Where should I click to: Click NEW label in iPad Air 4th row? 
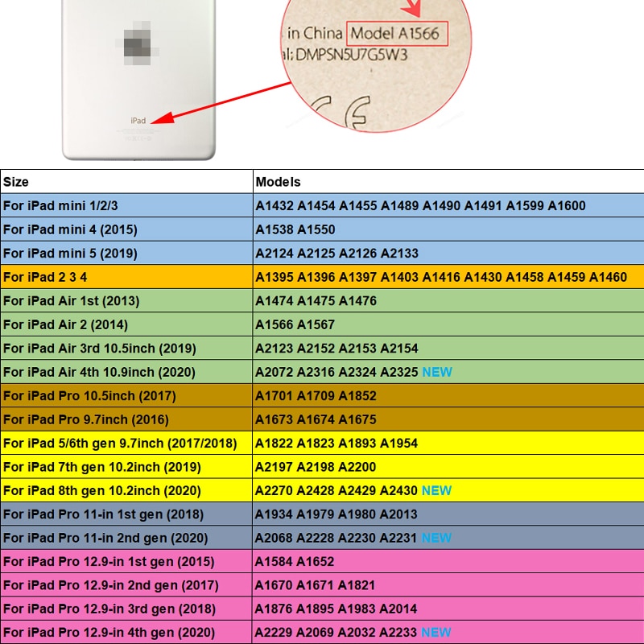[437, 372]
